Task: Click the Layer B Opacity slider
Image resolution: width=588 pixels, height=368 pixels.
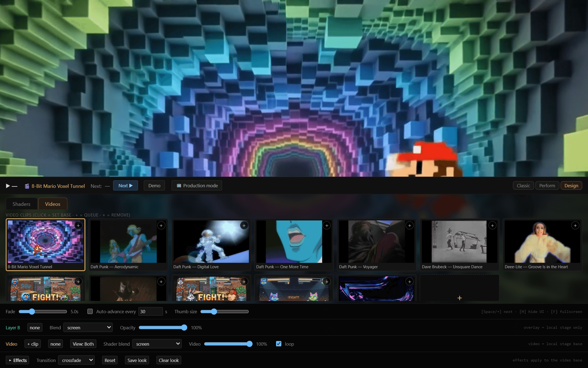Action: (163, 328)
